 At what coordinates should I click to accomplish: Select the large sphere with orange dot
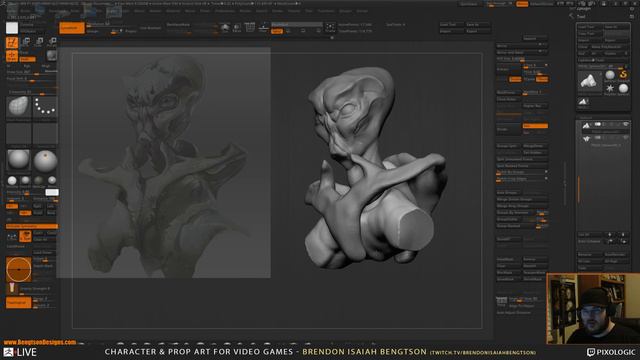pos(45,160)
